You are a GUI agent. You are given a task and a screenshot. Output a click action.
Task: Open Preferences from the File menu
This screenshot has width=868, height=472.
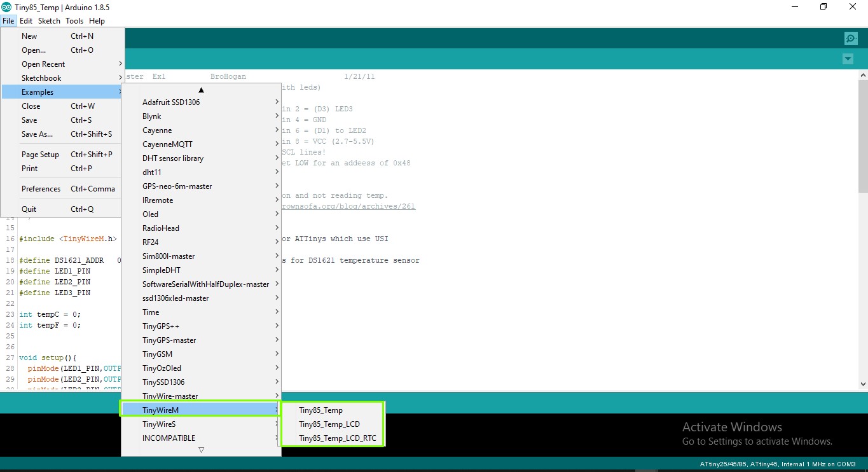coord(62,189)
